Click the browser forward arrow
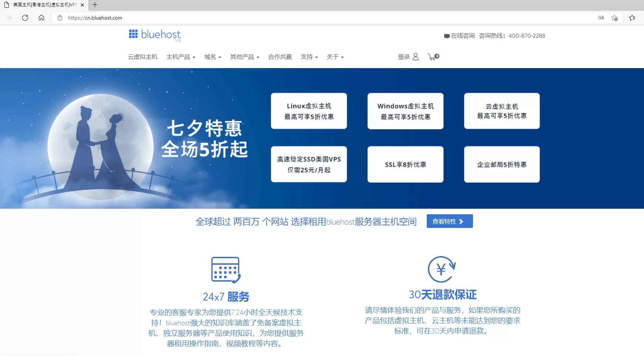The image size is (644, 356). [x=9, y=18]
